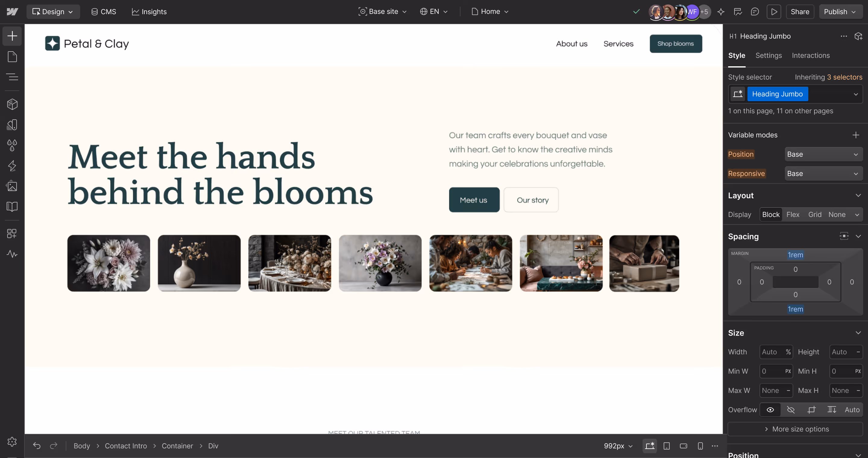Viewport: 868px width, 458px height.
Task: Select the Style tab
Action: pos(737,55)
